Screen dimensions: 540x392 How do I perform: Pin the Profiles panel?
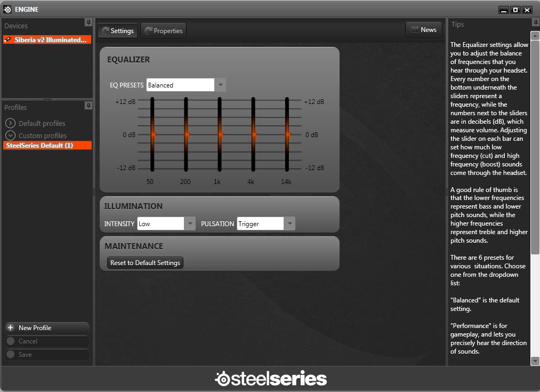[88, 106]
